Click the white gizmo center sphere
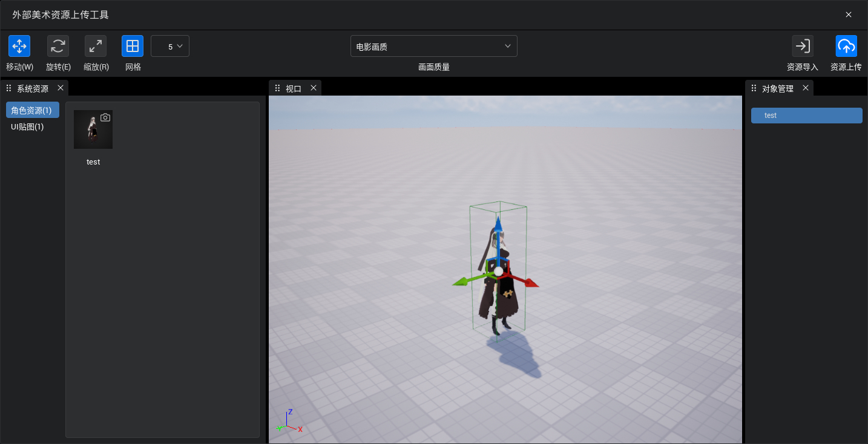This screenshot has width=868, height=444. pyautogui.click(x=498, y=272)
